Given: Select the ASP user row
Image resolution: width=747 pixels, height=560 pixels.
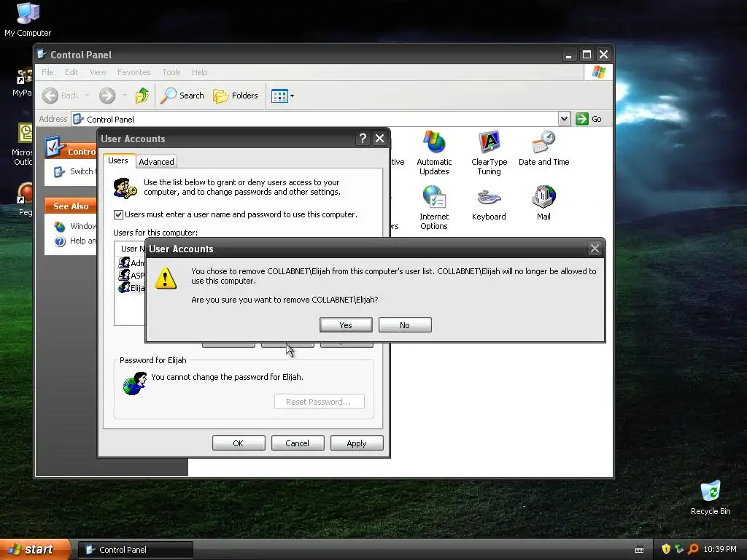Looking at the screenshot, I should (x=131, y=275).
